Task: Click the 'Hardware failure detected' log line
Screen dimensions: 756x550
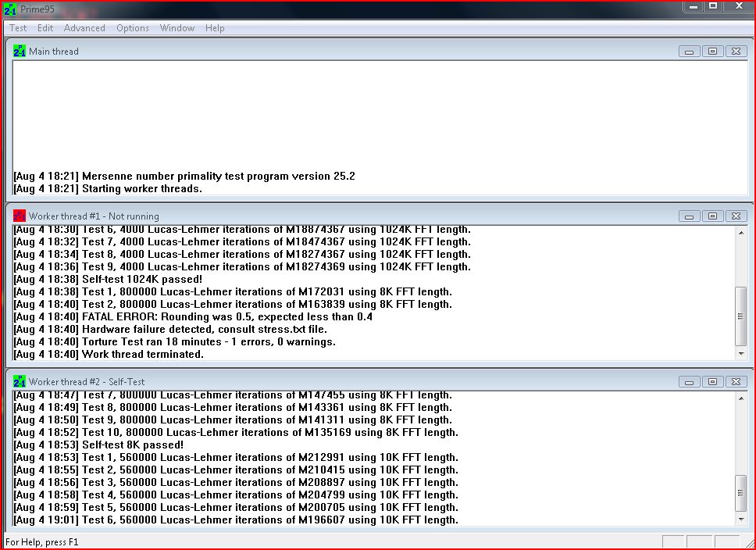Action: click(x=170, y=330)
